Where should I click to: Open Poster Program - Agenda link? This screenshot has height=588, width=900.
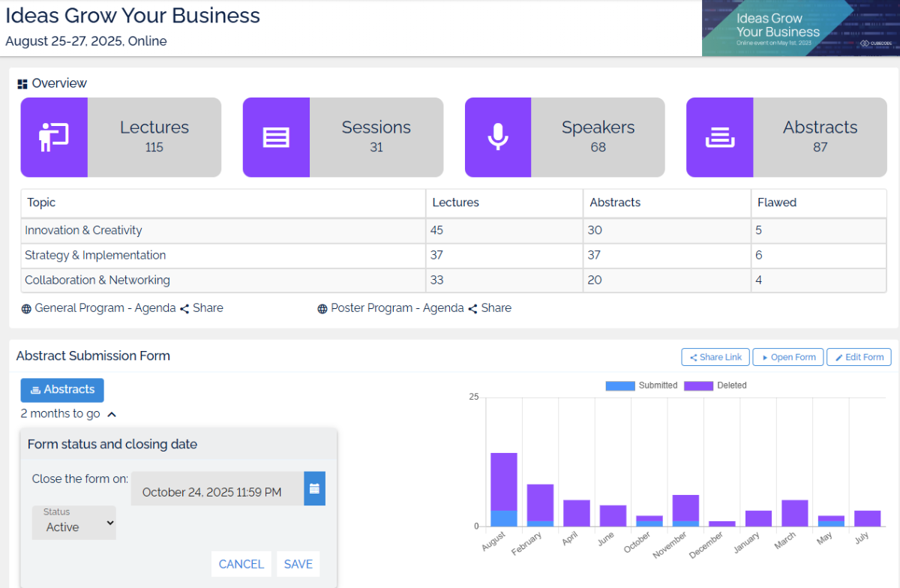397,308
